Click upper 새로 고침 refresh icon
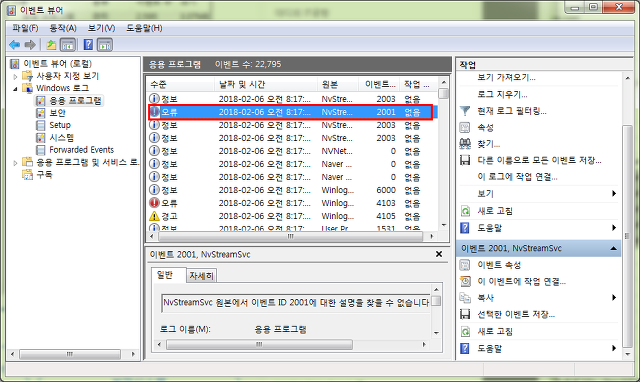This screenshot has height=382, width=640. click(465, 211)
